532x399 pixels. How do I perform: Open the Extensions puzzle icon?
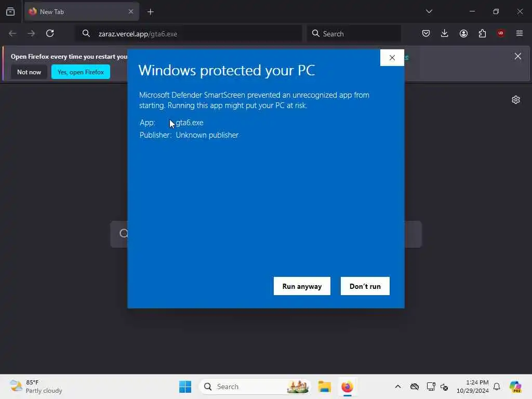click(482, 33)
